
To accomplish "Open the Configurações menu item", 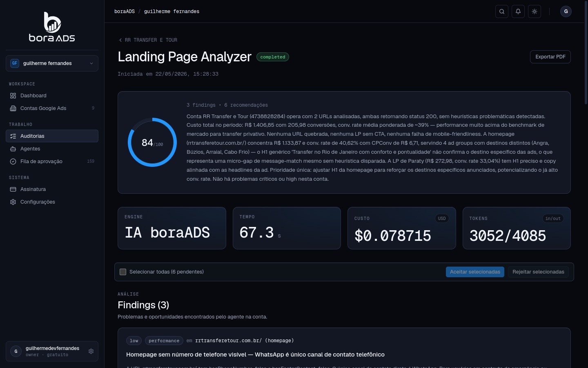I will 52,202.
